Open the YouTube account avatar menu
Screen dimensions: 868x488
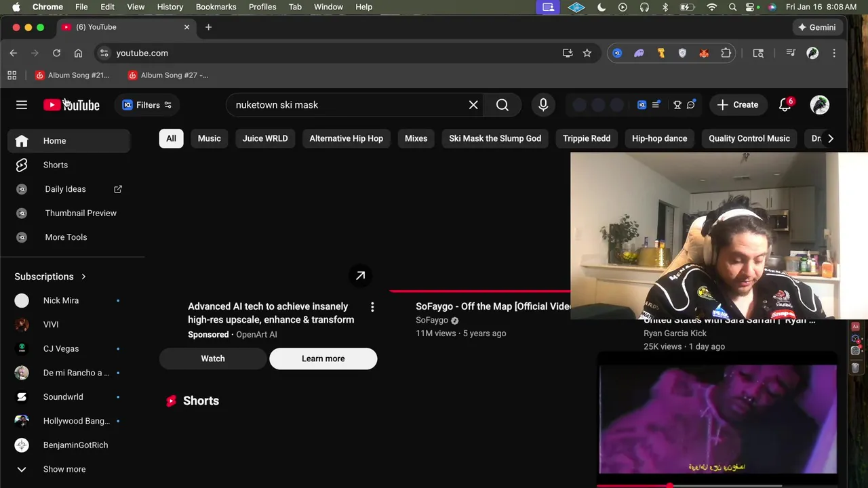[819, 105]
